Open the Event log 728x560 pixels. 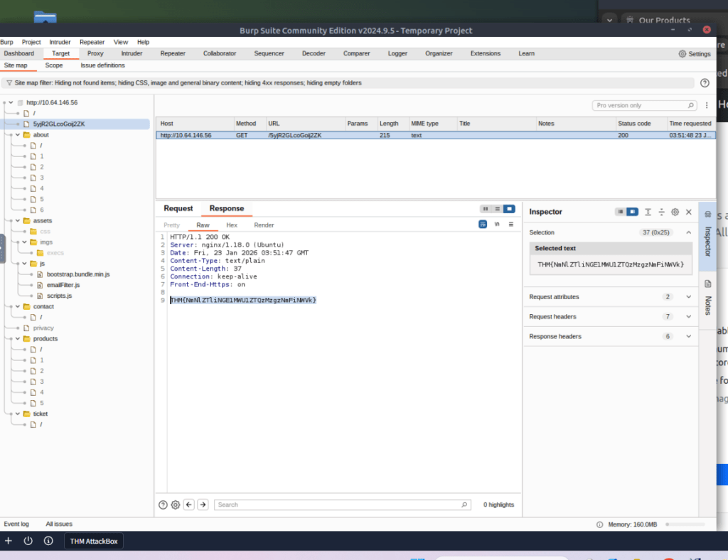16,524
